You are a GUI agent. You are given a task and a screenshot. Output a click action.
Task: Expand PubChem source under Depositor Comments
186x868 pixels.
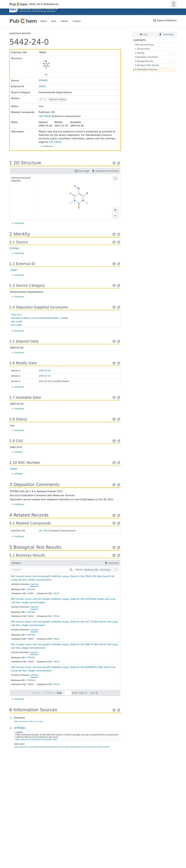(18, 504)
